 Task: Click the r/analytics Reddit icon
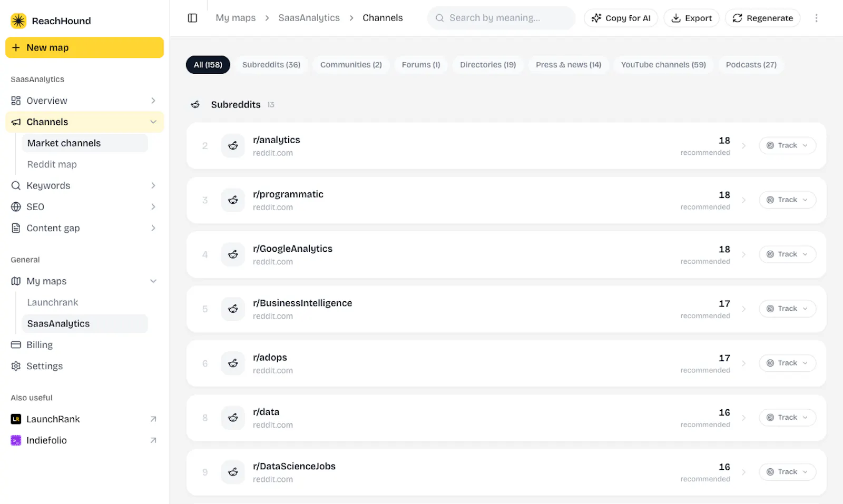pos(233,146)
